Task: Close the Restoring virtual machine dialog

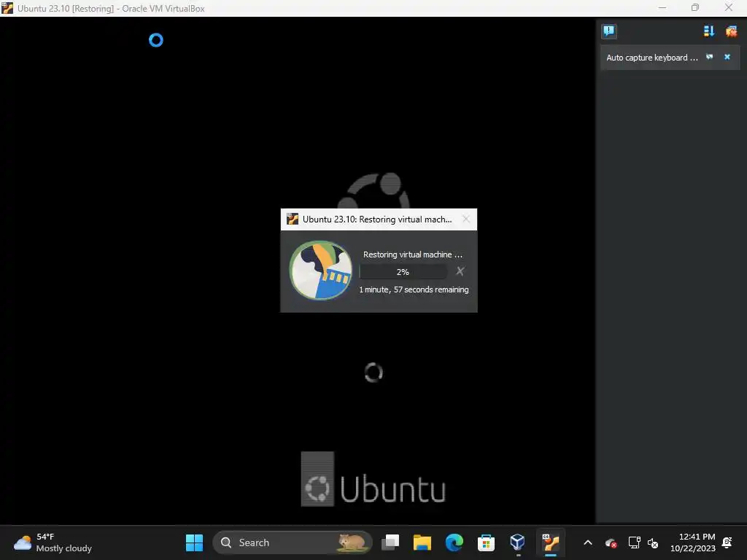Action: tap(466, 219)
